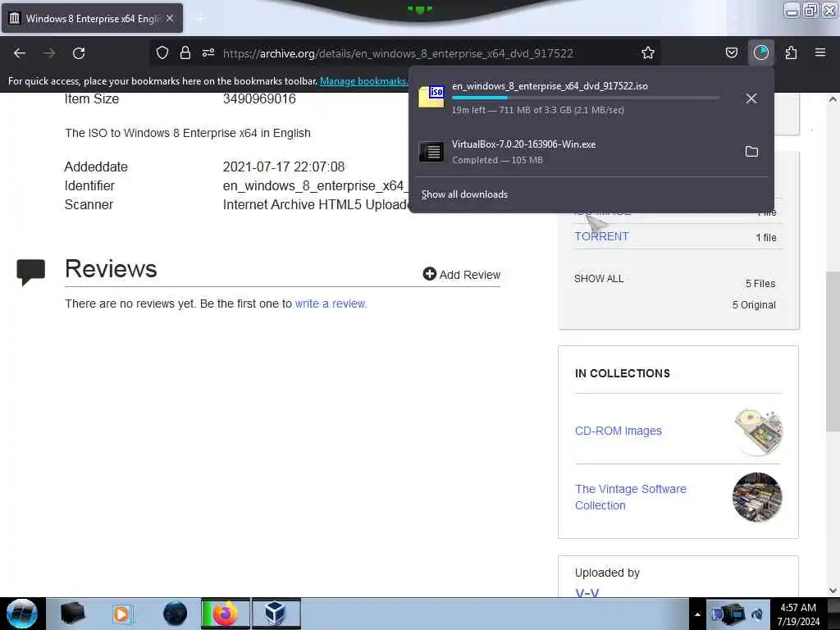840x630 pixels.
Task: Open VirtualBox from the taskbar
Action: (x=276, y=614)
